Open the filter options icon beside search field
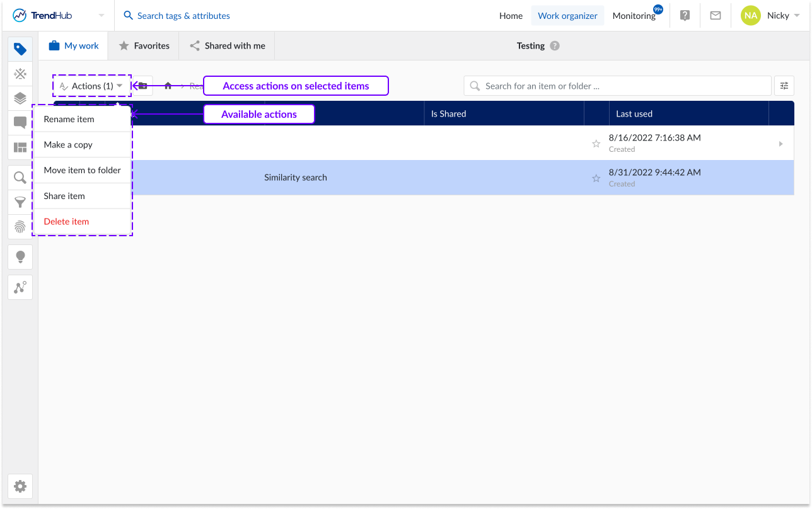 pyautogui.click(x=784, y=86)
